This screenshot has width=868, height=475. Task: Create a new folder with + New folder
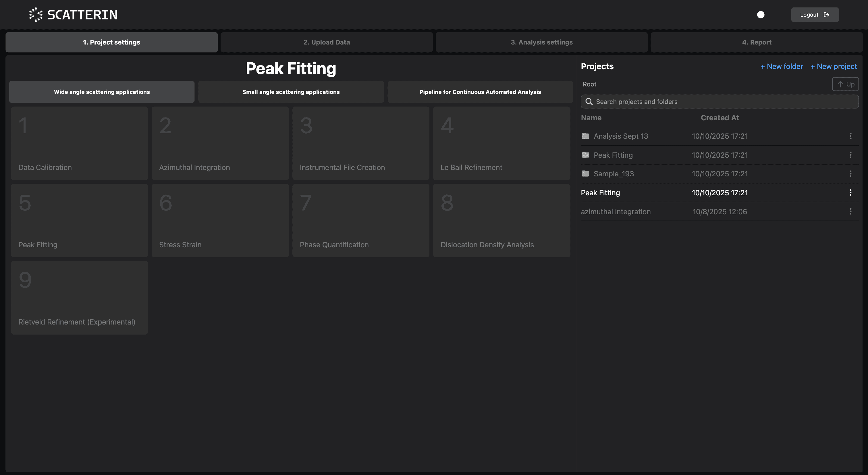(782, 66)
